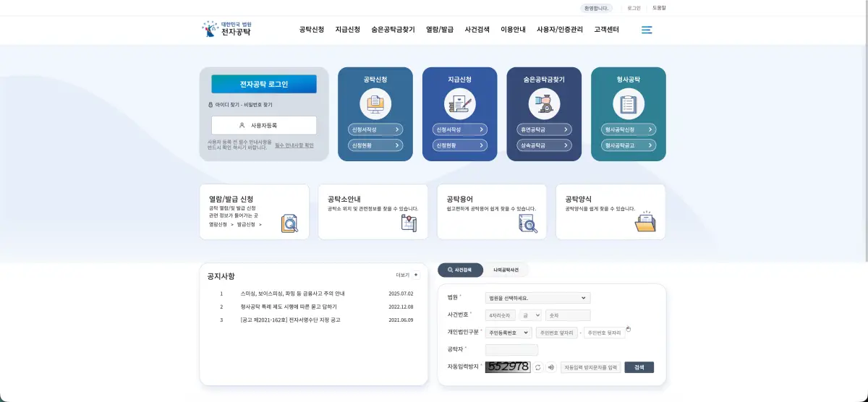Play the captcha audio speaker icon
The height and width of the screenshot is (402, 868).
point(551,367)
